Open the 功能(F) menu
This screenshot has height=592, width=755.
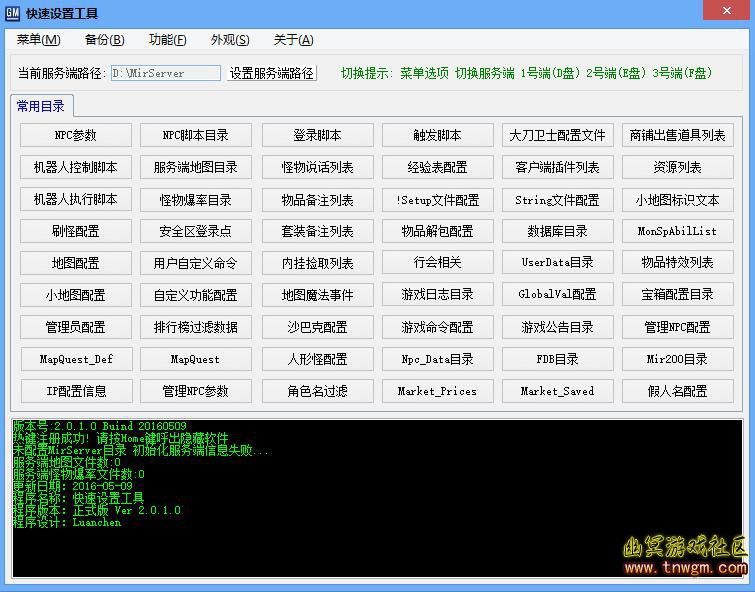[x=168, y=40]
